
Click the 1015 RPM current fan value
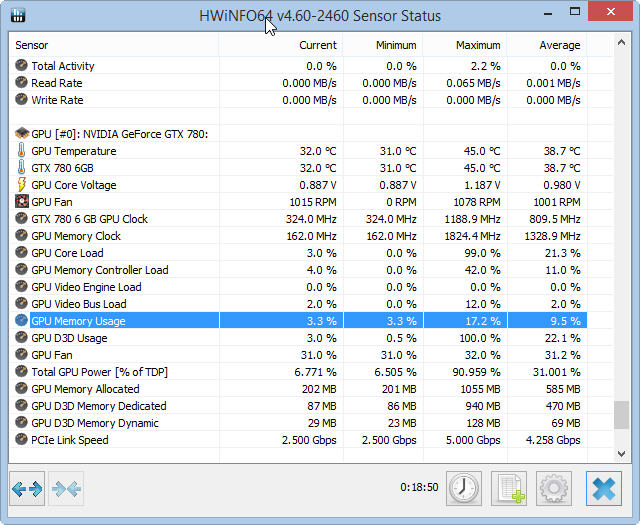point(313,202)
